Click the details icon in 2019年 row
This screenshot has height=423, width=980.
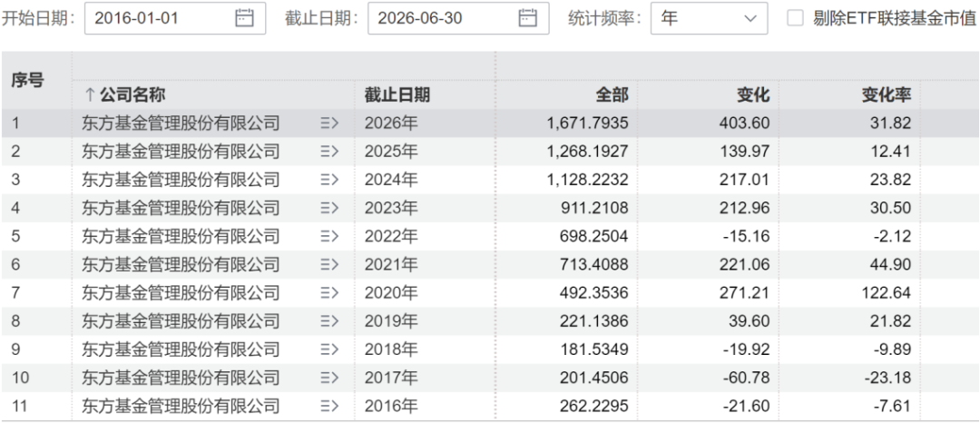pyautogui.click(x=328, y=321)
